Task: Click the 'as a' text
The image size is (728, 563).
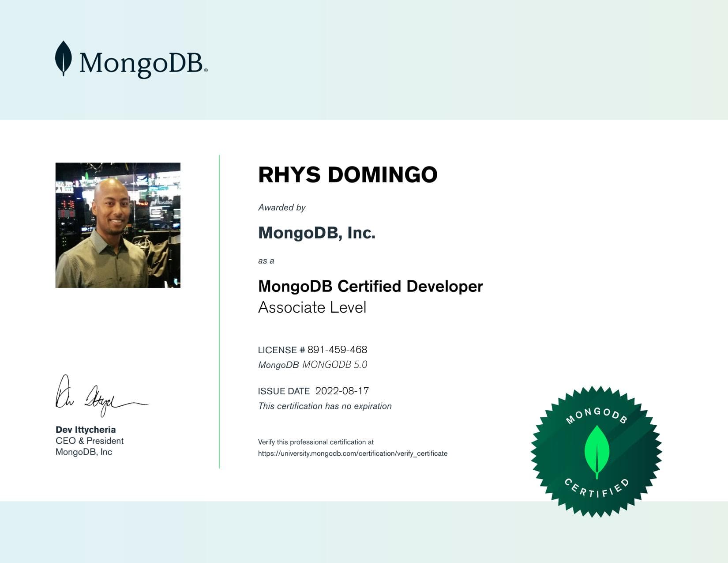Action: 266,261
